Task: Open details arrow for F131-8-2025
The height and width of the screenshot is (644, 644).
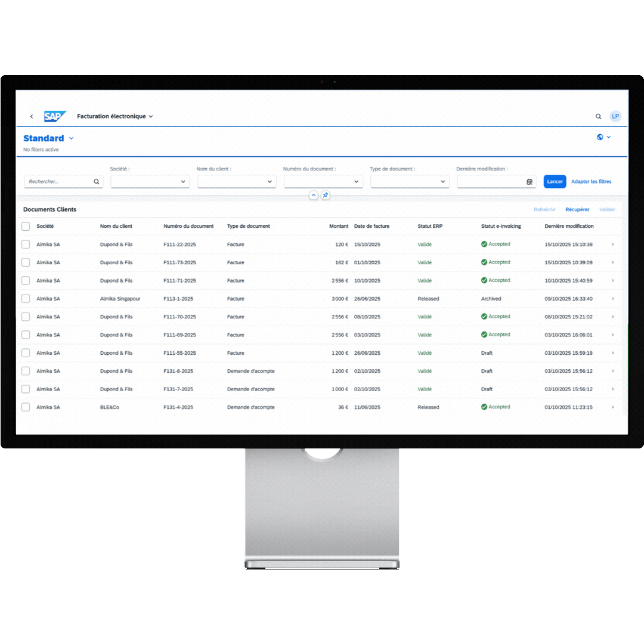Action: 613,371
